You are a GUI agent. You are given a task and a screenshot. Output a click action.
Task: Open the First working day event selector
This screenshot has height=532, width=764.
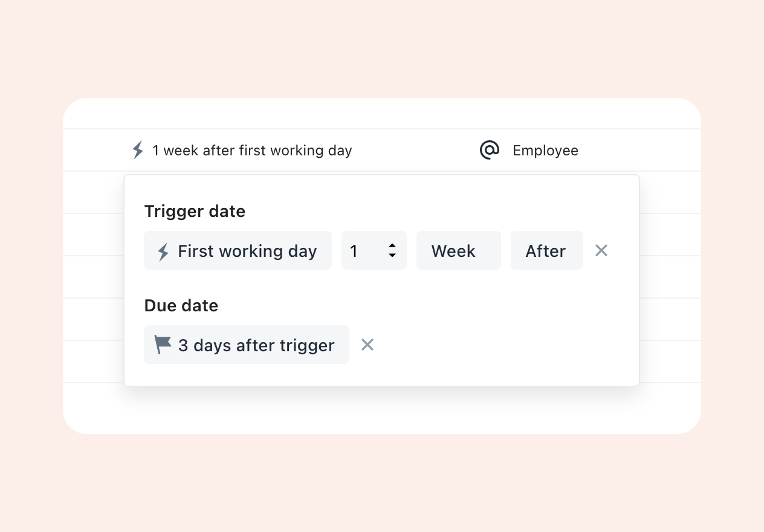click(x=238, y=250)
